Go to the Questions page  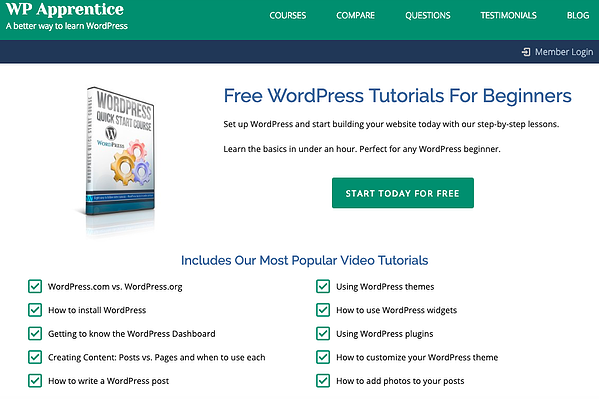coord(427,15)
